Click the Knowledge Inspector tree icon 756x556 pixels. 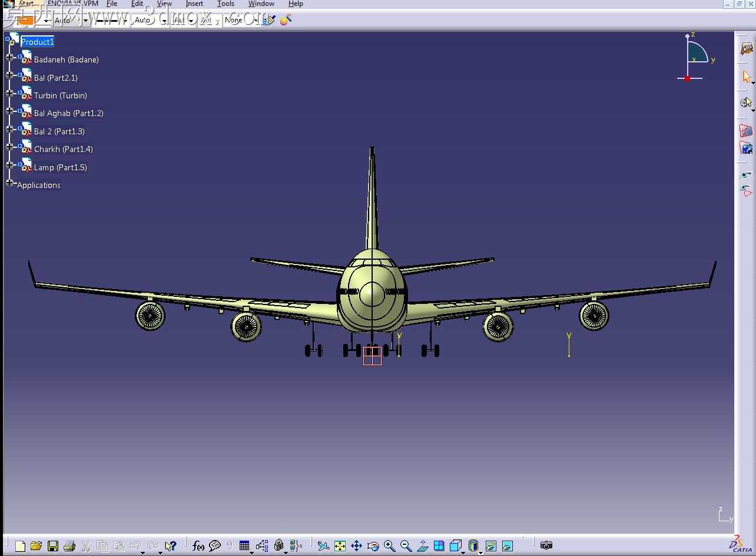click(262, 546)
